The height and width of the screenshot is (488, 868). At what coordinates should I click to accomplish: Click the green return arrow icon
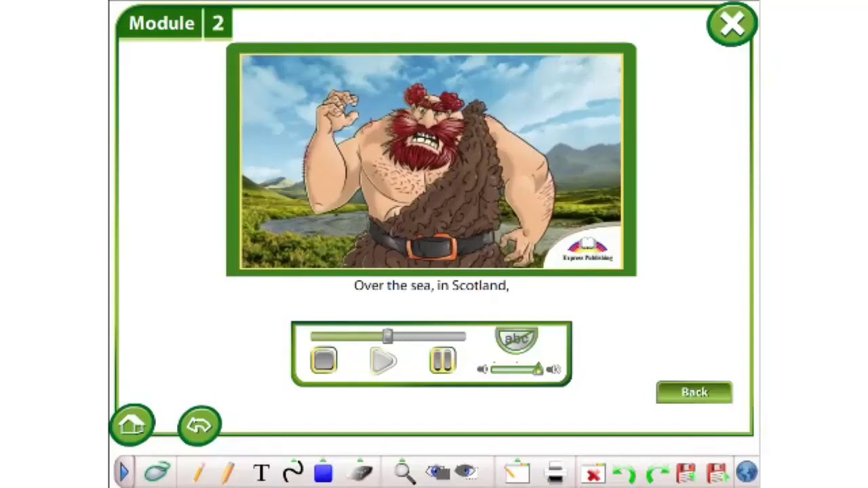pos(199,426)
